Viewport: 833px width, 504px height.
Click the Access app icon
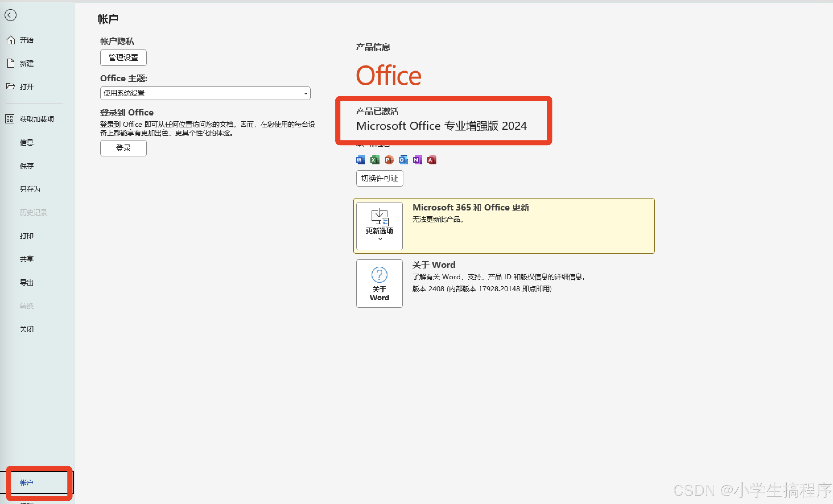click(432, 160)
